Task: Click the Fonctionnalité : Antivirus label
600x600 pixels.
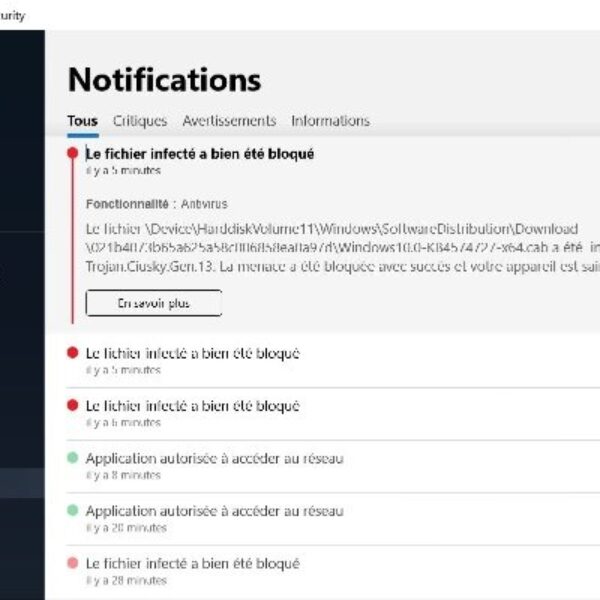Action: pos(143,203)
